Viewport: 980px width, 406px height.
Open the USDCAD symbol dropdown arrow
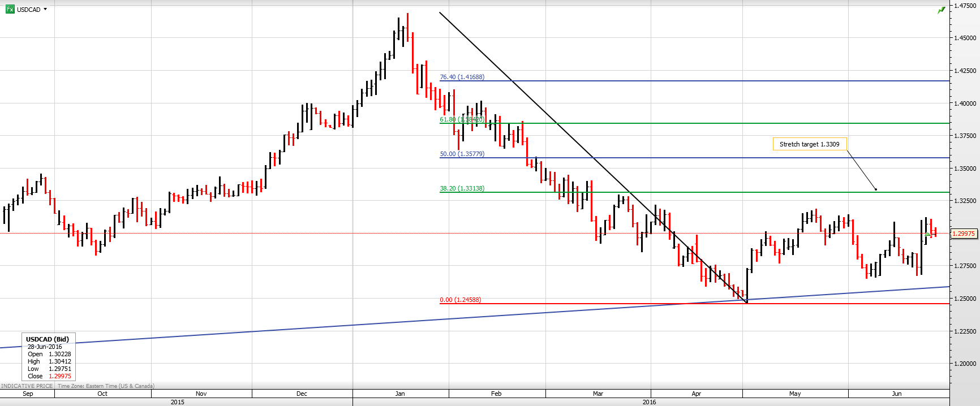click(x=45, y=9)
